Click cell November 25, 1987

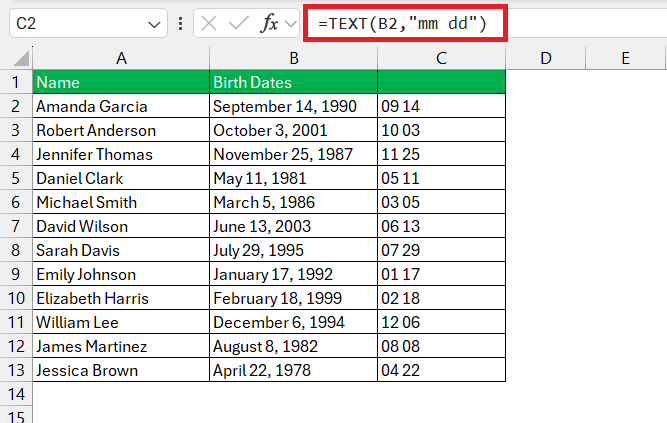tap(294, 154)
